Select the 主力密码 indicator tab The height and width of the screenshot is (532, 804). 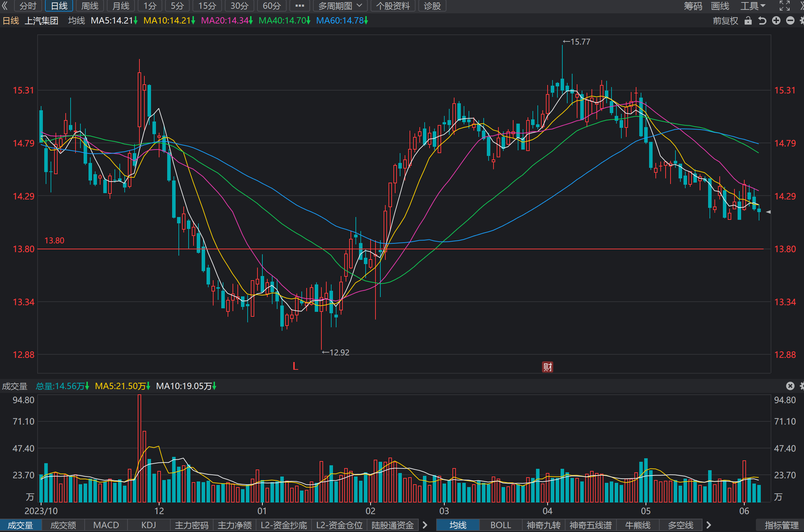point(192,525)
